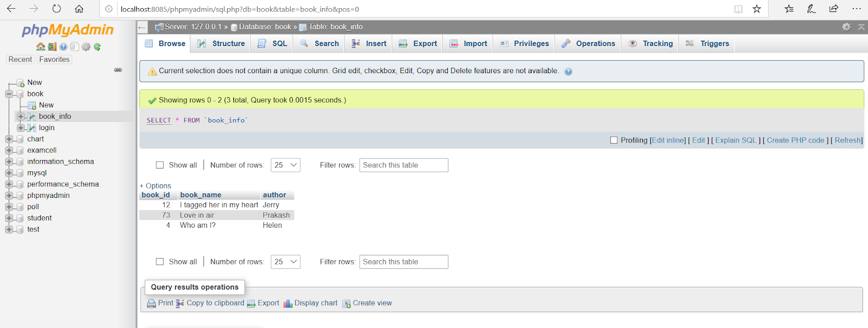Image resolution: width=868 pixels, height=328 pixels.
Task: Click Copy to clipboard link
Action: click(210, 303)
